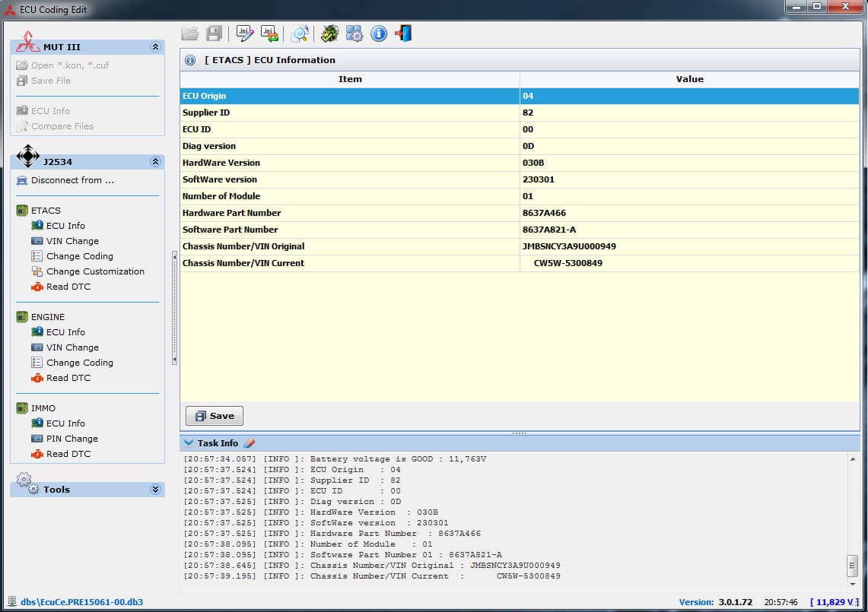868x612 pixels.
Task: Open IMMO ECU Info
Action: [x=66, y=424]
